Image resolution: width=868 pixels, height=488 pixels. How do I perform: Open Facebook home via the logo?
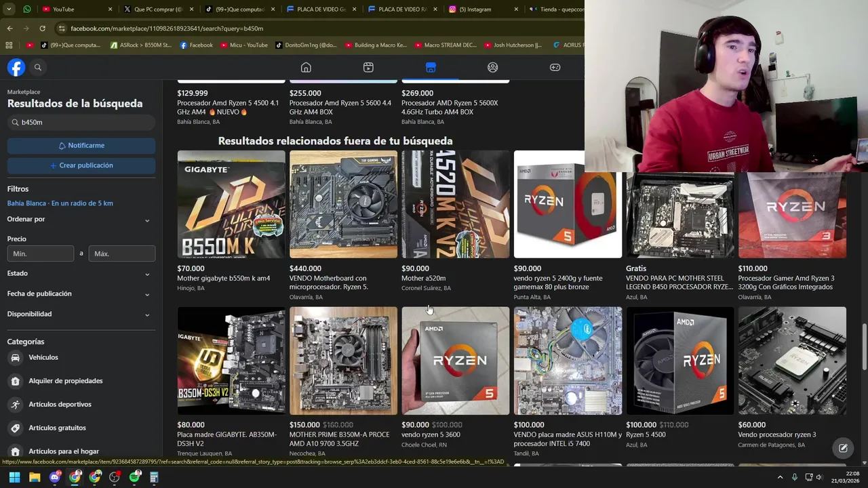(16, 67)
